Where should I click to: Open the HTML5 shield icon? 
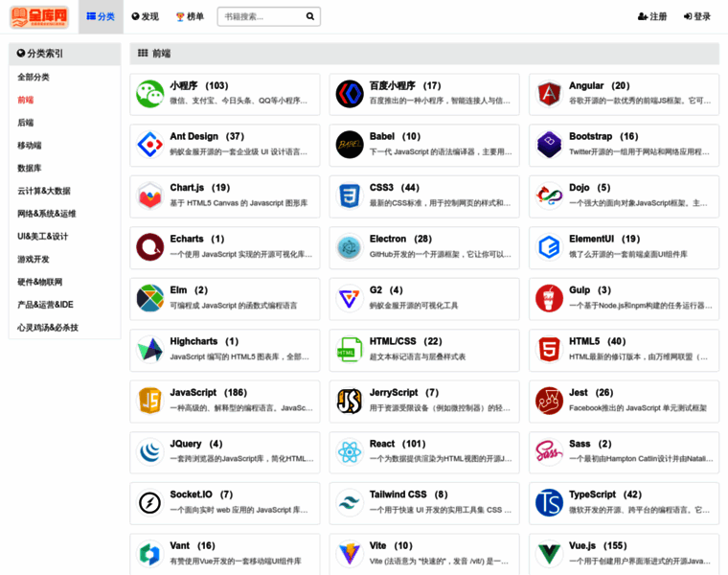click(x=549, y=349)
